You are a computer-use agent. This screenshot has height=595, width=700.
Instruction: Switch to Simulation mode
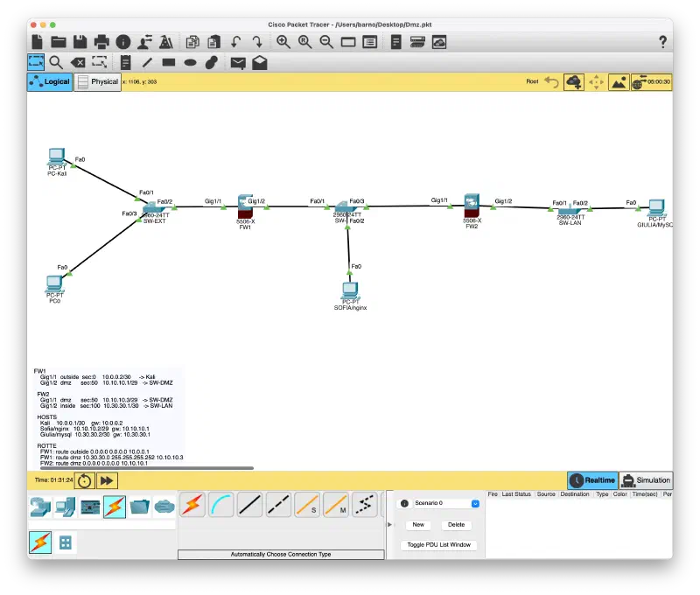pos(646,480)
